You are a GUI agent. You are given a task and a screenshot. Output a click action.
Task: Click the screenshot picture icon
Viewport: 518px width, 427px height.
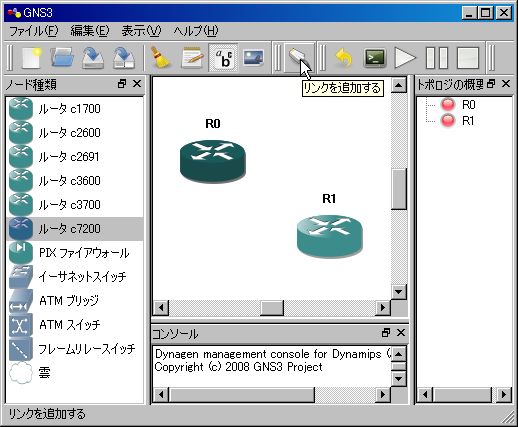(253, 58)
